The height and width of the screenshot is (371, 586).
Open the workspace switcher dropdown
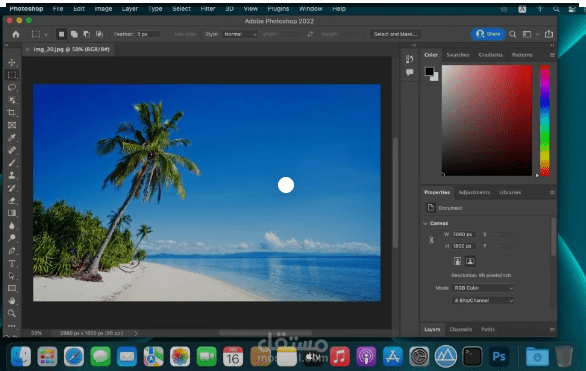coord(530,34)
